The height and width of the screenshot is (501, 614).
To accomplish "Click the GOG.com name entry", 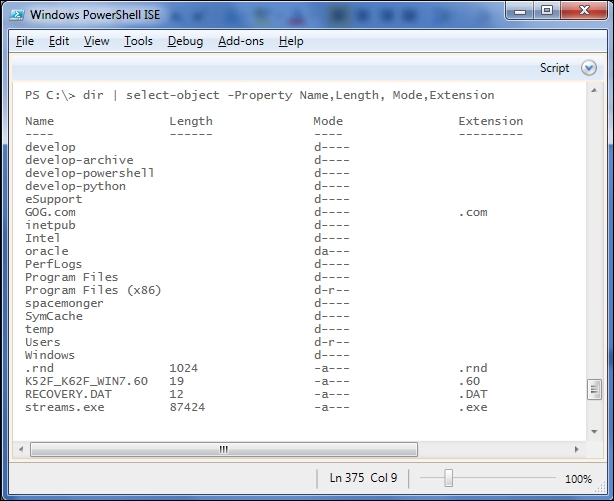I will (50, 212).
